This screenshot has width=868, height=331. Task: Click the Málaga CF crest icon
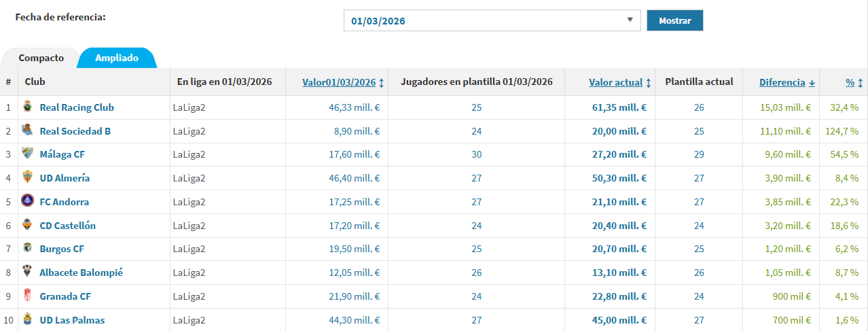27,154
